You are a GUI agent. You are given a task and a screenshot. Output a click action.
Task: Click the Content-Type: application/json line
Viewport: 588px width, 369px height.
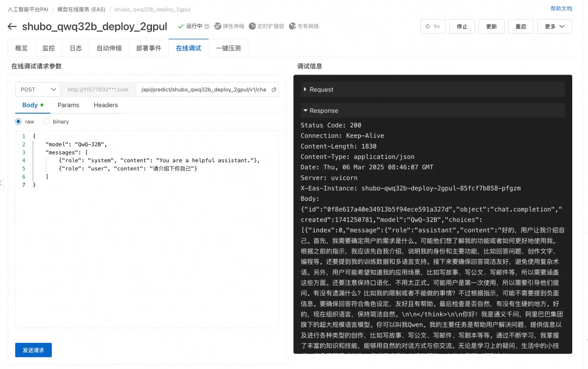point(357,157)
